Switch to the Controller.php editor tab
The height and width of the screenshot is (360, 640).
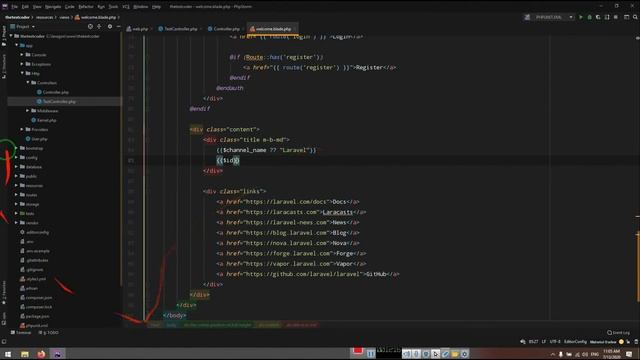pyautogui.click(x=226, y=29)
